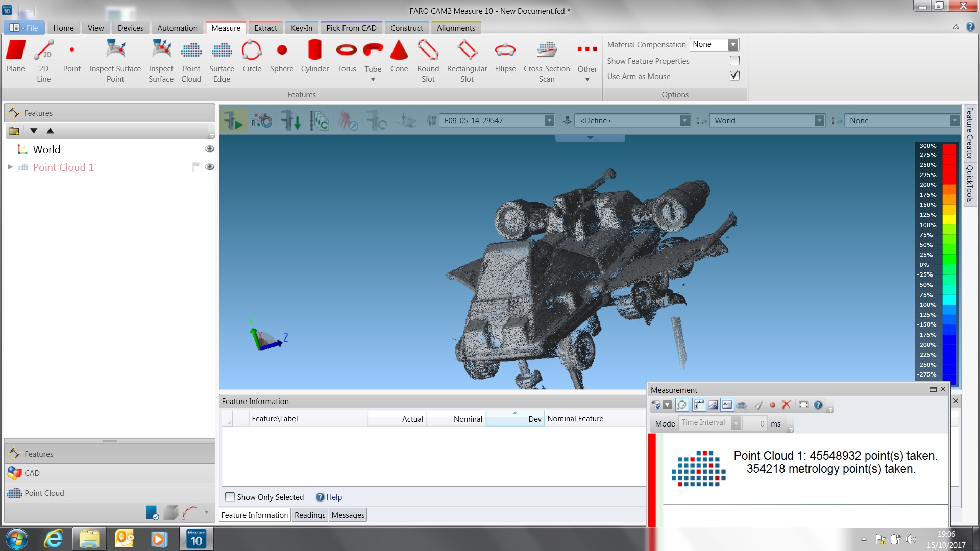
Task: Open FARO Measure 10 from taskbar
Action: [197, 539]
